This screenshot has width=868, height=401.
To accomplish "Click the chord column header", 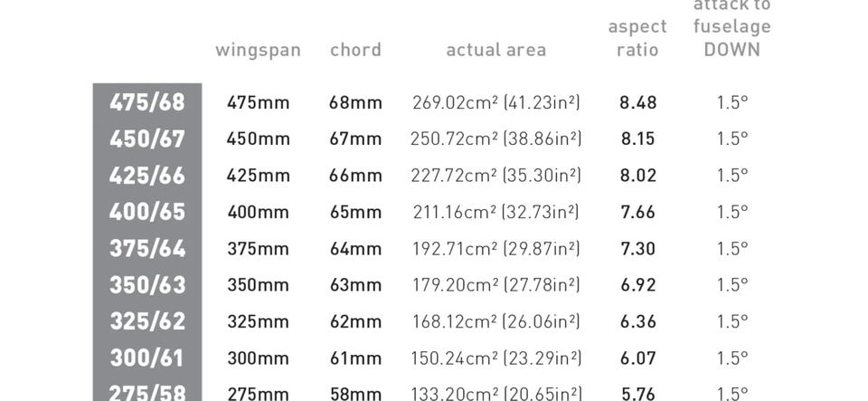I will (355, 50).
